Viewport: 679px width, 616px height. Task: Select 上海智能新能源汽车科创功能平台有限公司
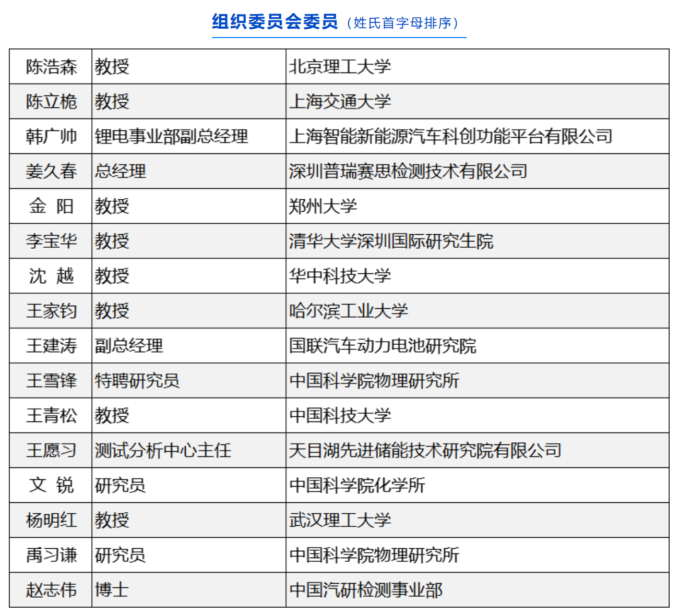[x=451, y=137]
